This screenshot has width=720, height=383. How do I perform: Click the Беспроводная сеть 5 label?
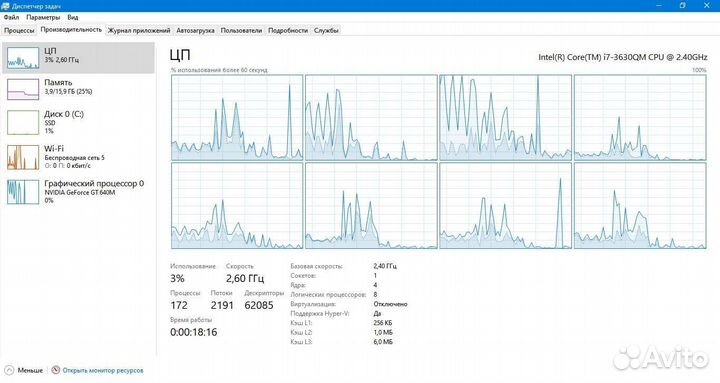[x=74, y=158]
